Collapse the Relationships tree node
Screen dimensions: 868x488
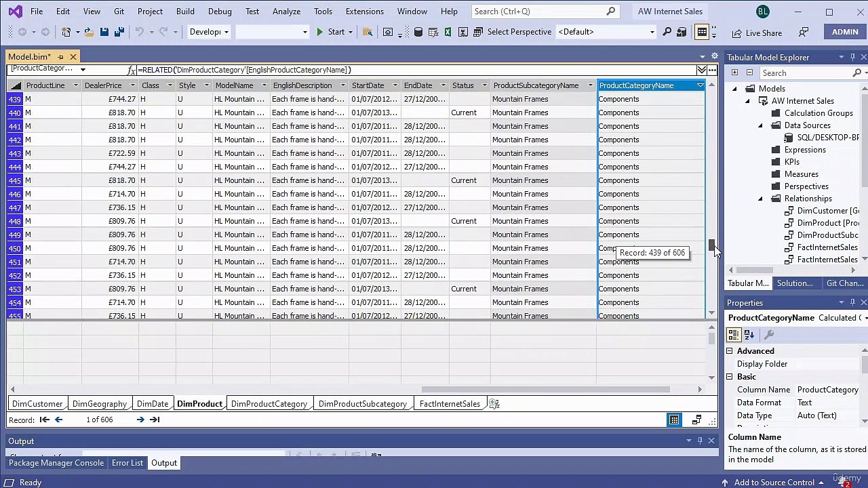click(760, 199)
